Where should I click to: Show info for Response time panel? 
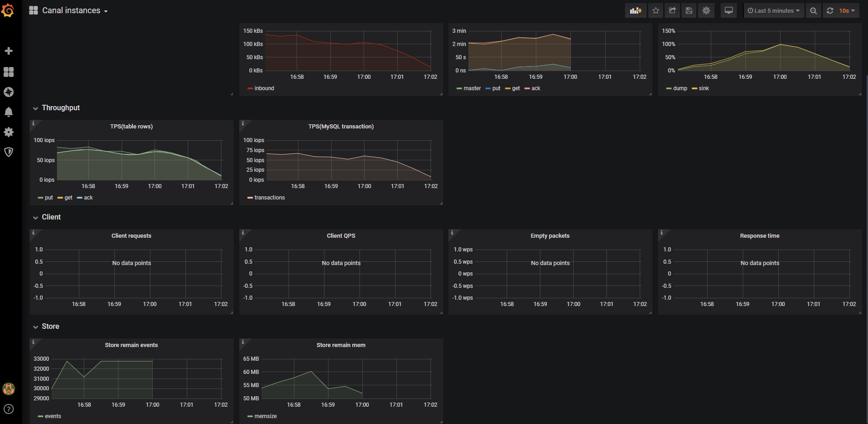click(661, 232)
